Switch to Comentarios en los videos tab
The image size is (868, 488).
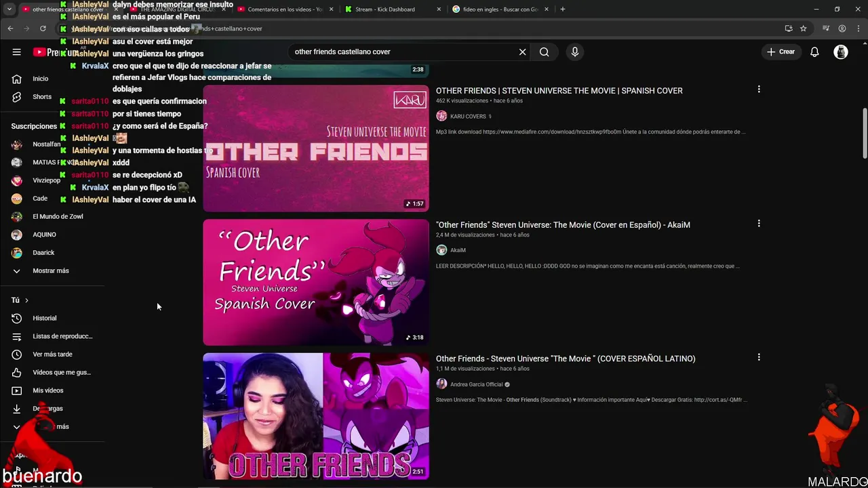point(285,9)
